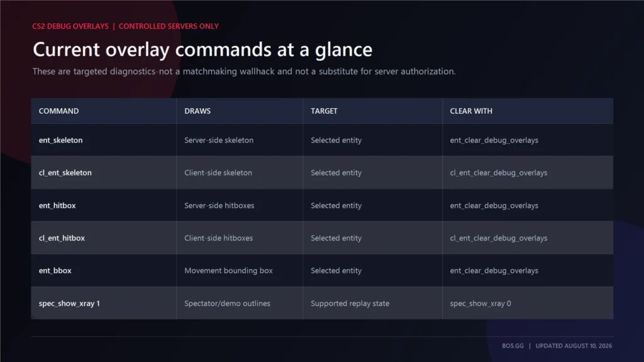
Task: Click 'ent_clear_debug_overlays' in ent_hitbox row
Action: click(x=494, y=206)
